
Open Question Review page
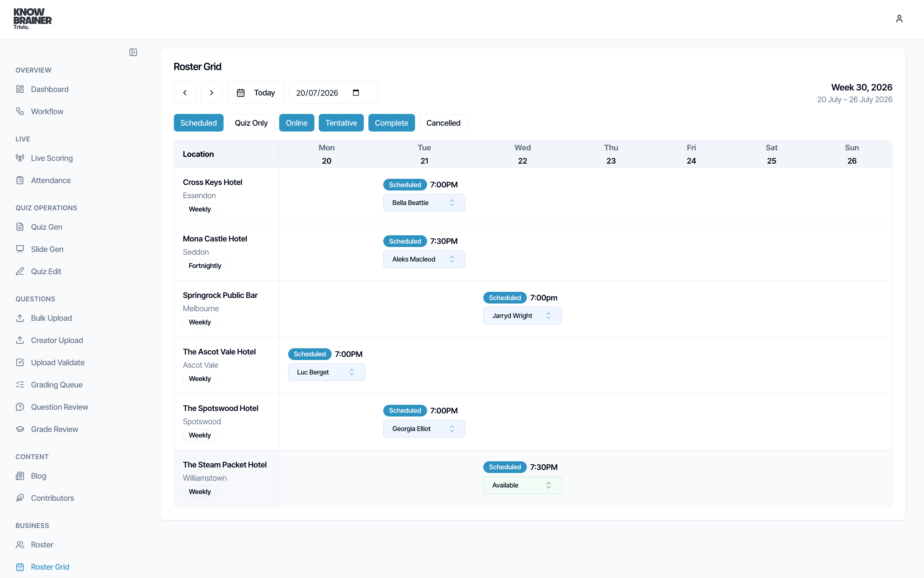59,407
